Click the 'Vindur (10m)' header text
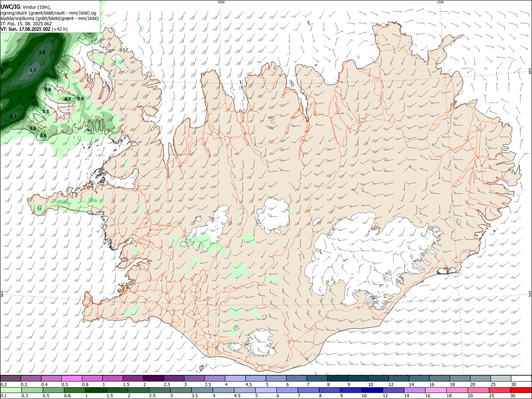532x399 pixels. [x=37, y=7]
